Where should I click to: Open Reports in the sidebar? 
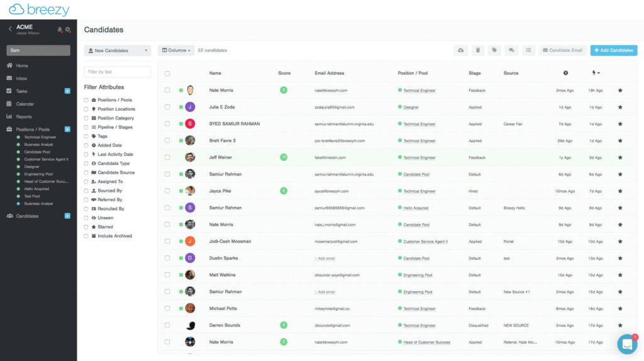click(x=23, y=116)
